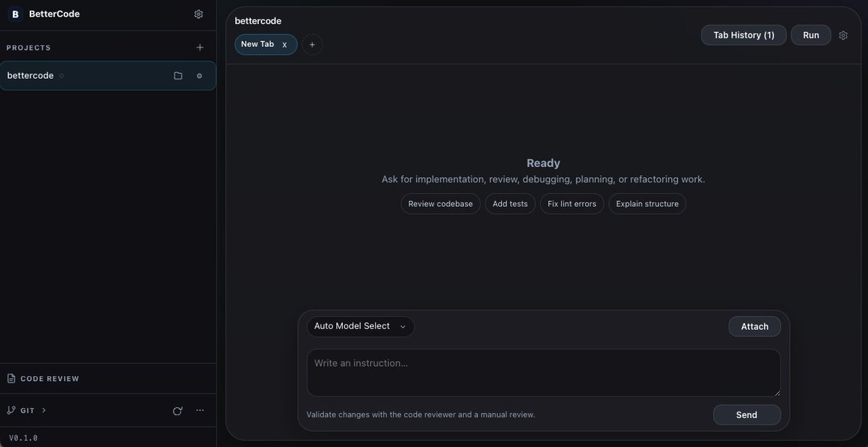Add a new project with plus icon

click(200, 48)
